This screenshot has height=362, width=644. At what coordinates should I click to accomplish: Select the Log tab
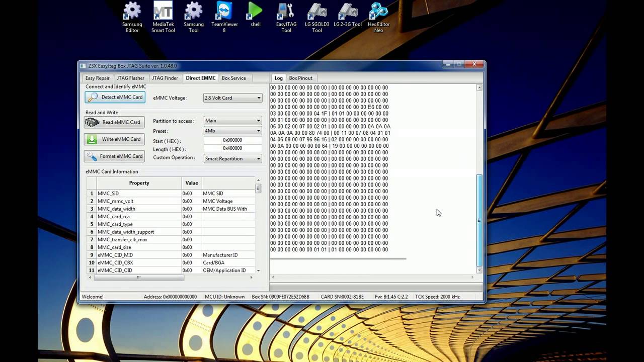click(x=278, y=78)
